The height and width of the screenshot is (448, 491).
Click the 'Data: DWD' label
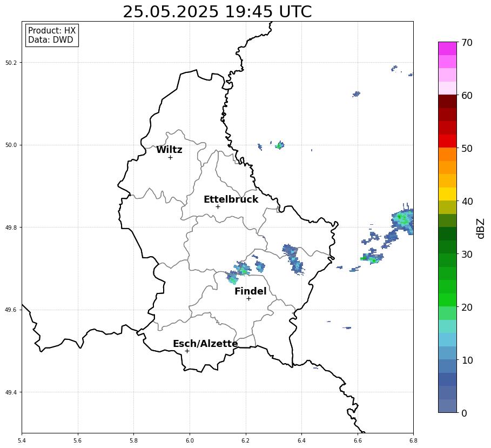click(x=50, y=40)
